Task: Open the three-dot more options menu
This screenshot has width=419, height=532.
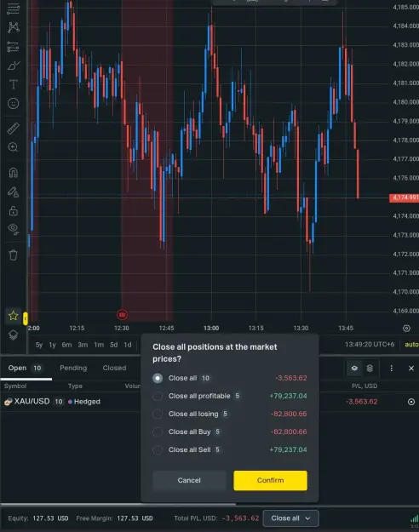Action: pos(391,368)
